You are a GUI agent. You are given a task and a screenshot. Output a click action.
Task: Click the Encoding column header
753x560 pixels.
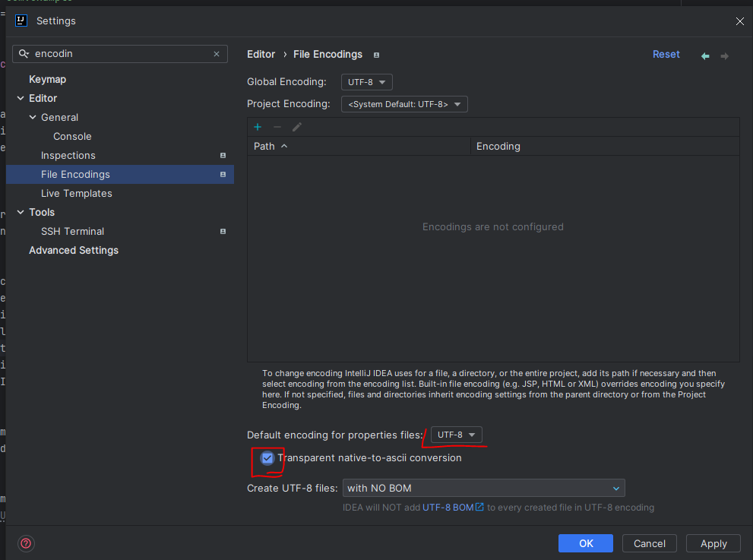click(605, 146)
